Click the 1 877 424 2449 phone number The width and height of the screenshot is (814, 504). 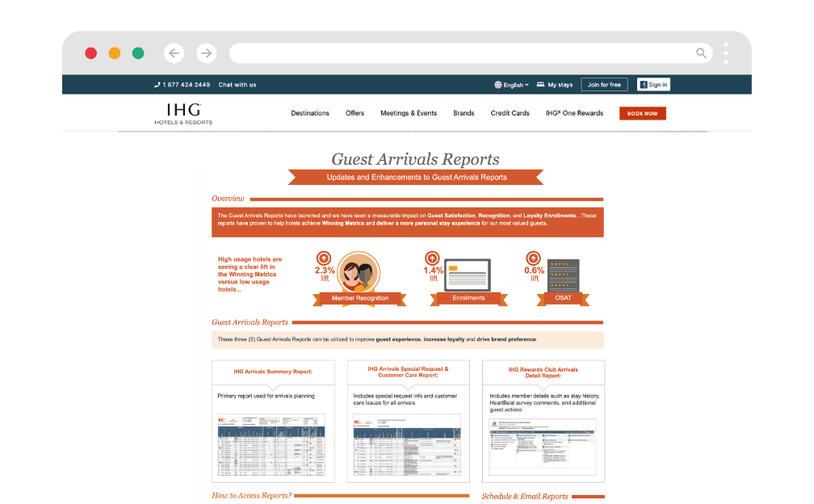tap(187, 85)
